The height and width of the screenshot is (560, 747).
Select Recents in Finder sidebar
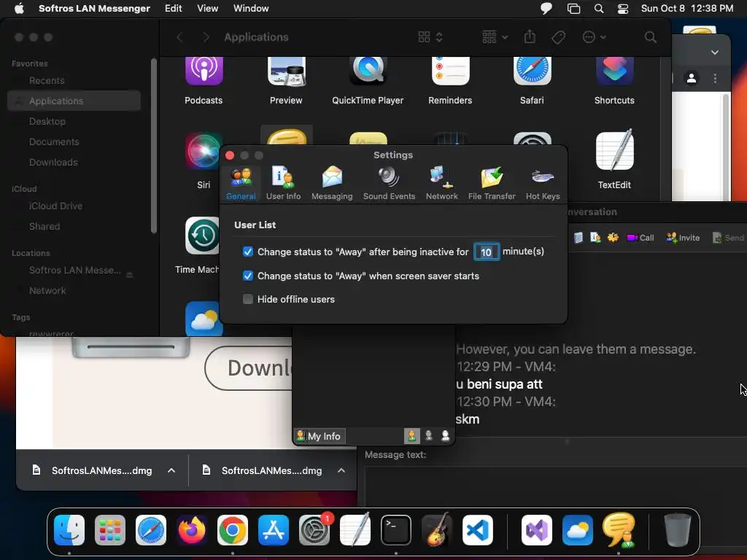[47, 80]
